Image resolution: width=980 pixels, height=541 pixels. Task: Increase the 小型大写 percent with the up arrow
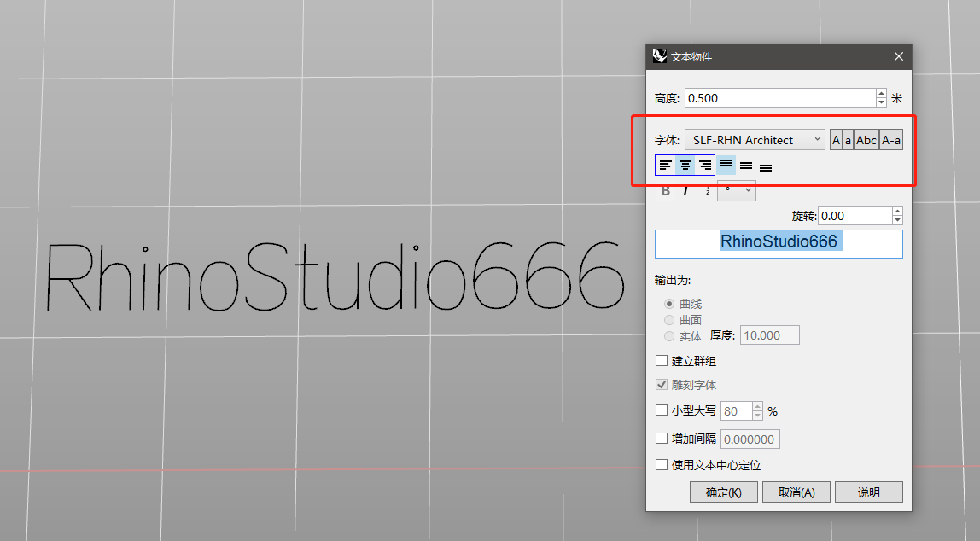(x=757, y=407)
